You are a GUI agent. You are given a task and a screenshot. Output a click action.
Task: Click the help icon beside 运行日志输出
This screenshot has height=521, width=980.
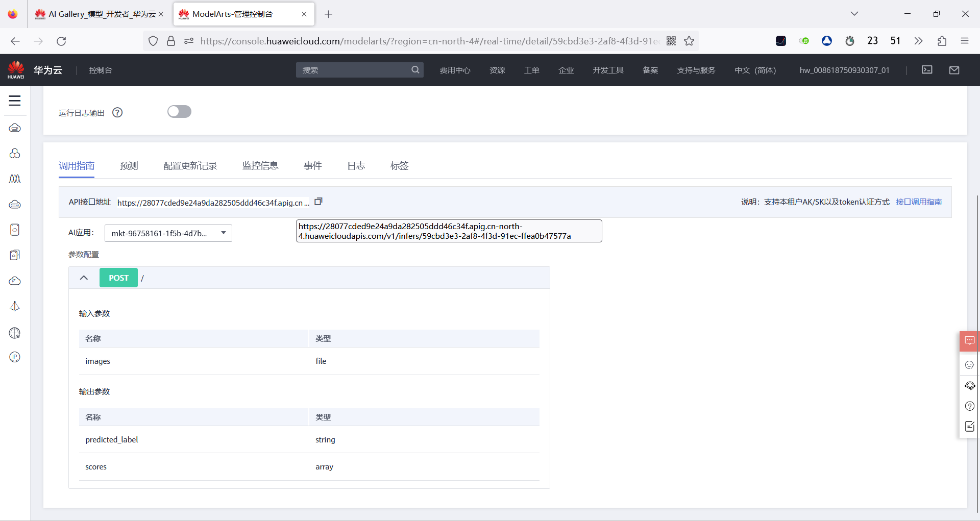click(x=117, y=112)
